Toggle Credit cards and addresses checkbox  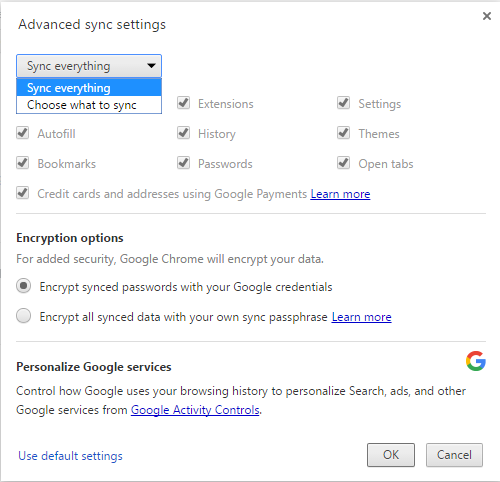tap(23, 193)
